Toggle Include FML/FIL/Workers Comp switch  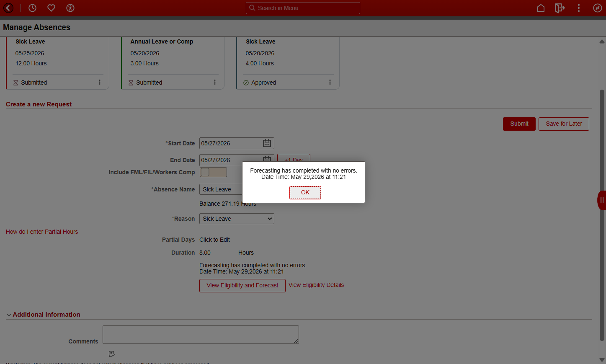click(x=213, y=172)
